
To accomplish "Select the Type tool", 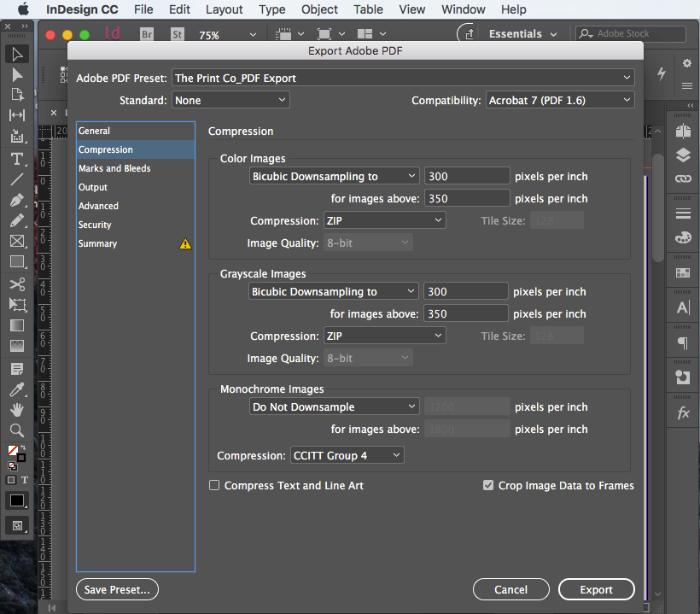I will click(x=17, y=159).
